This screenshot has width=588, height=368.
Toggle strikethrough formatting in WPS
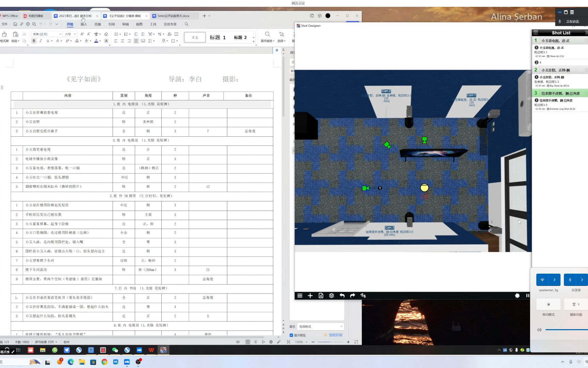point(58,41)
